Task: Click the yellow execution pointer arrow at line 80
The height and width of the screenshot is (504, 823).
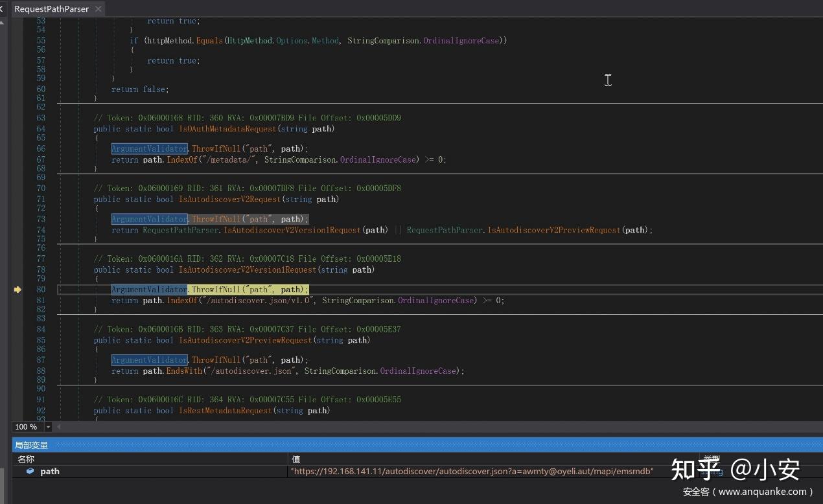Action: pyautogui.click(x=17, y=290)
